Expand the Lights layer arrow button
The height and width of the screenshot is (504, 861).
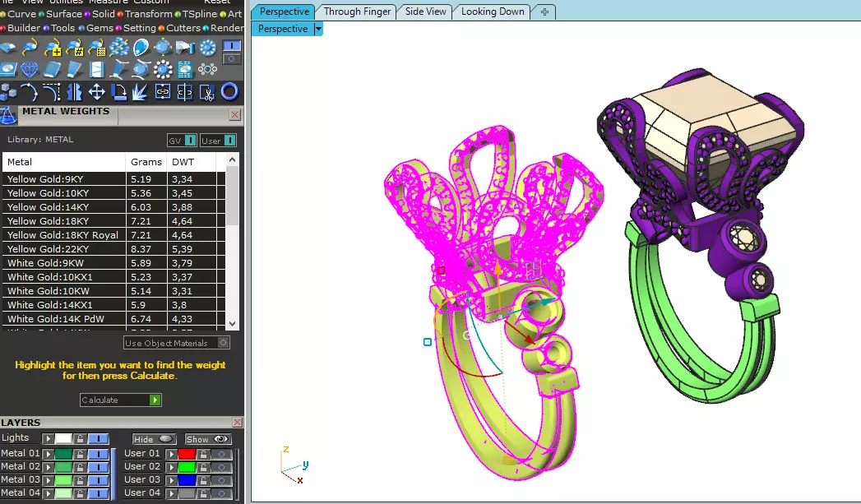click(x=49, y=439)
